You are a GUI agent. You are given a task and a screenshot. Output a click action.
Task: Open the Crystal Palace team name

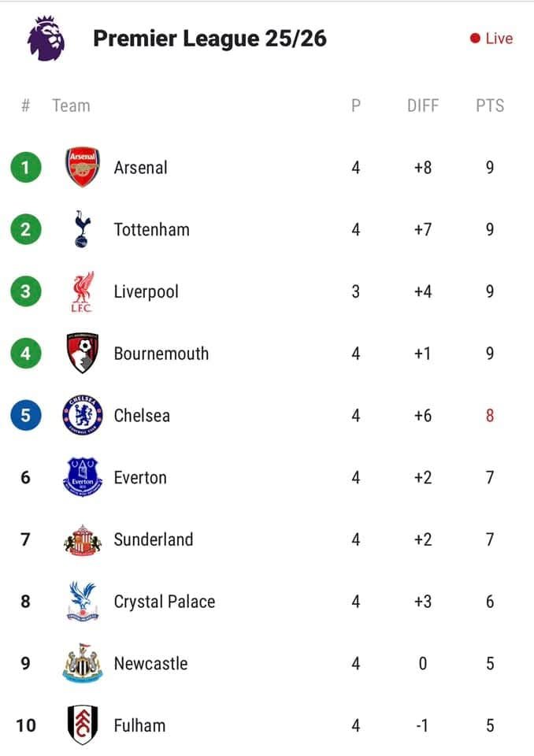[164, 602]
